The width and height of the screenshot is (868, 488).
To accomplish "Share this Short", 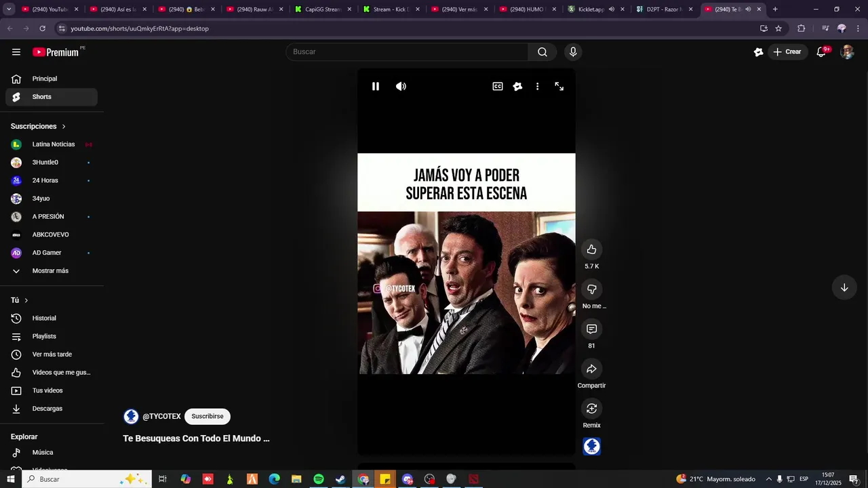I will (x=591, y=369).
